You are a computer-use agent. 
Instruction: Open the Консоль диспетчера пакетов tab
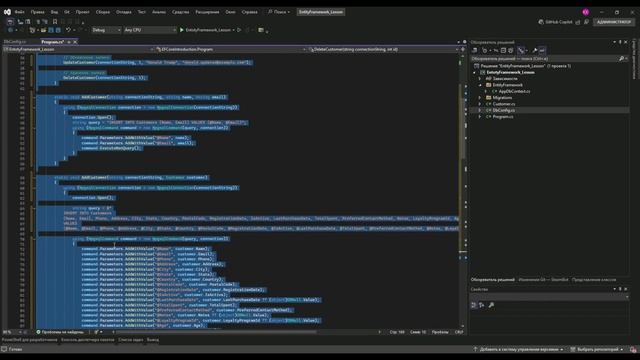tap(87, 340)
